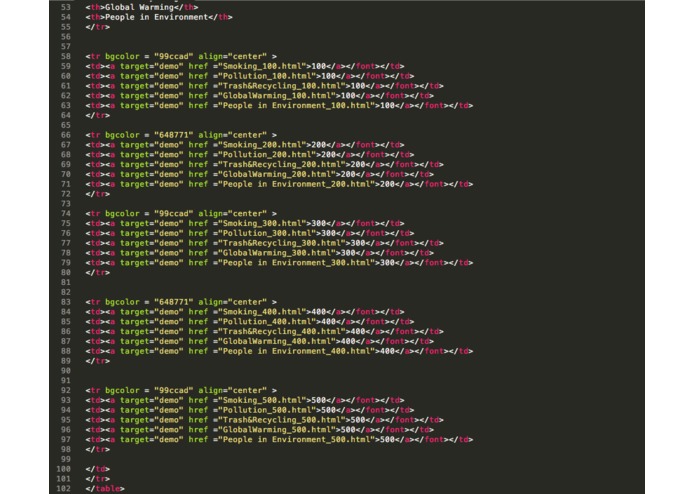Click "Trash&Recycling_300.html" on line 77

click(x=281, y=243)
